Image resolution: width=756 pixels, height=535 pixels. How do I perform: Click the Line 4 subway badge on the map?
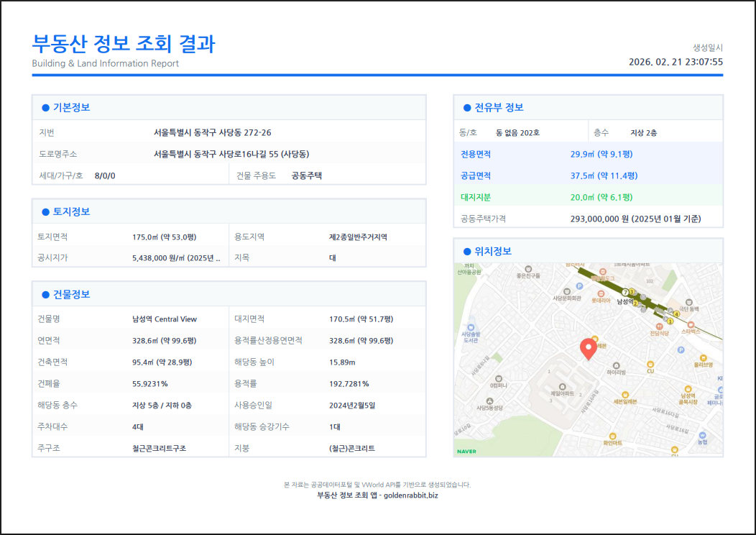[x=676, y=314]
